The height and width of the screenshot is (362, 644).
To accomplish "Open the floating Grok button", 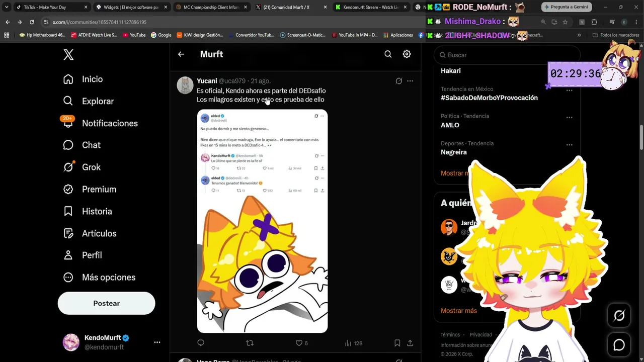I will pyautogui.click(x=619, y=316).
